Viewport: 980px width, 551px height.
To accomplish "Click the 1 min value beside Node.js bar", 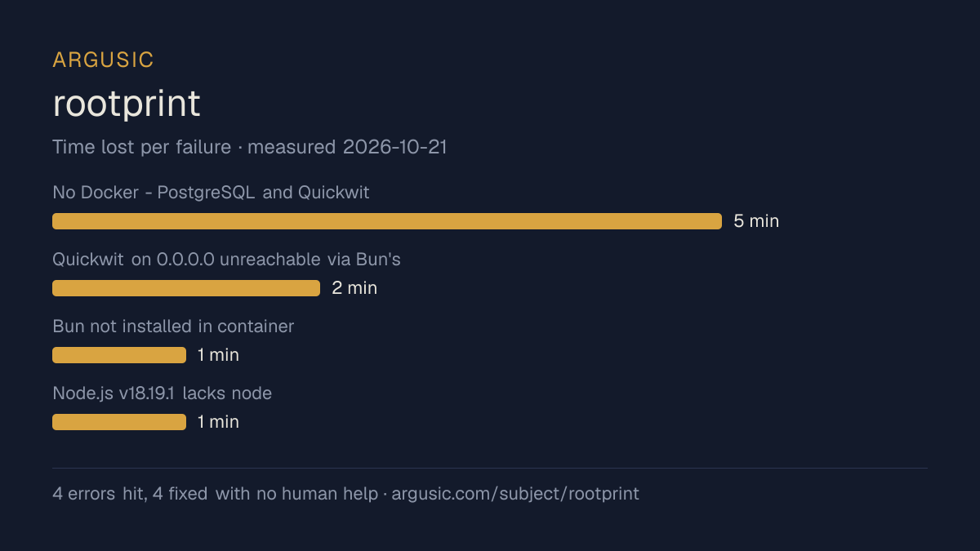I will click(218, 422).
